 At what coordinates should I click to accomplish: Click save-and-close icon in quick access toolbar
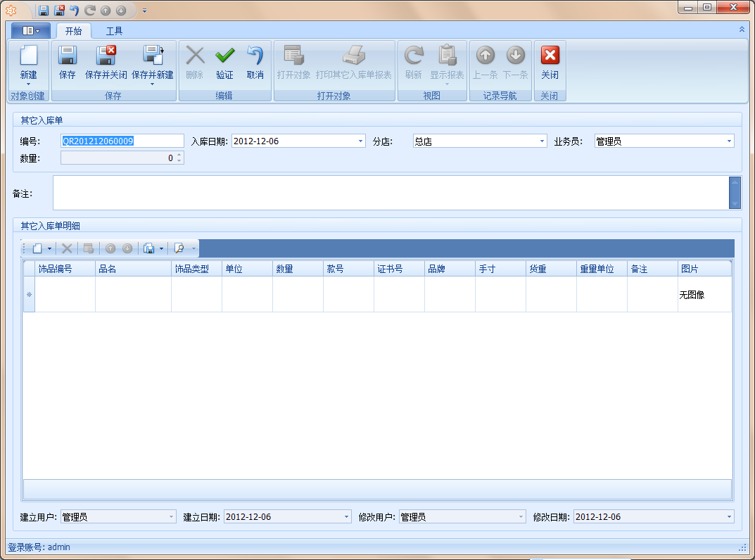(59, 10)
